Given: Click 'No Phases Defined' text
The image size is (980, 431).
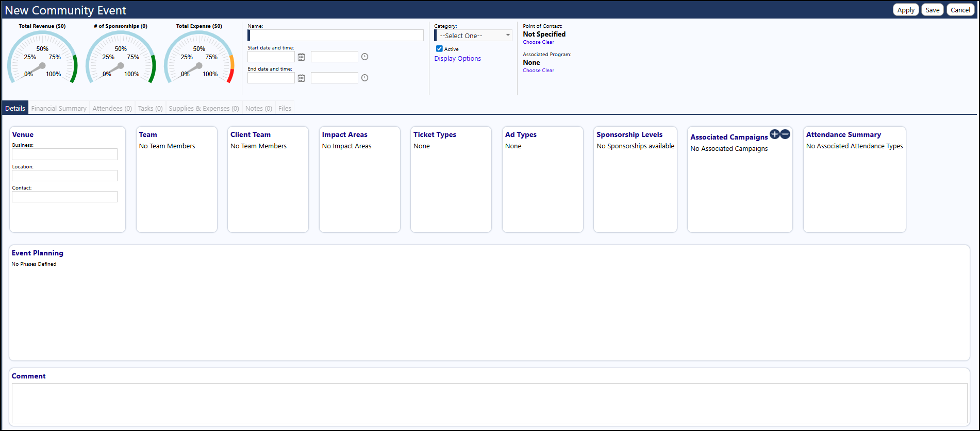Looking at the screenshot, I should 34,264.
